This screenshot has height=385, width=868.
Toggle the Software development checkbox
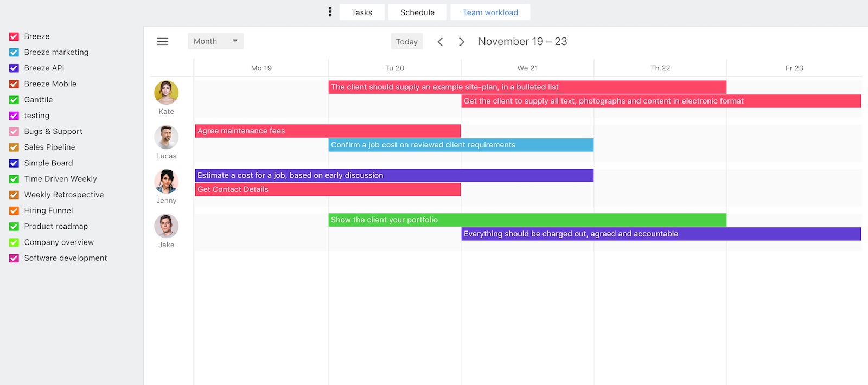coord(14,259)
